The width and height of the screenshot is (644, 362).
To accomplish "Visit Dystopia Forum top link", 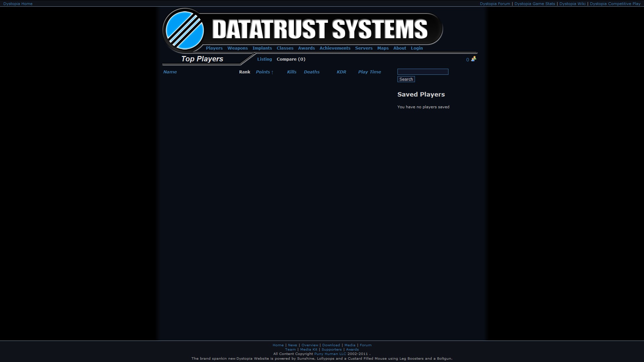I will point(495,4).
